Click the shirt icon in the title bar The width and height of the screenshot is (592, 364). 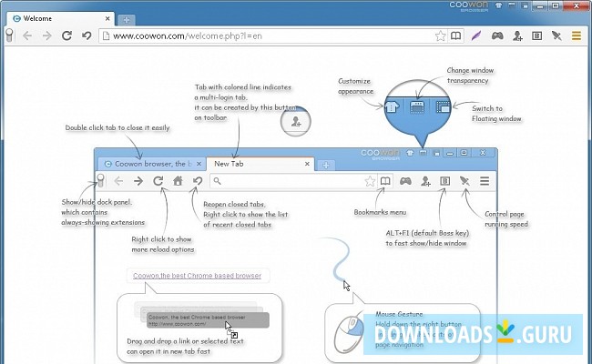pyautogui.click(x=499, y=5)
